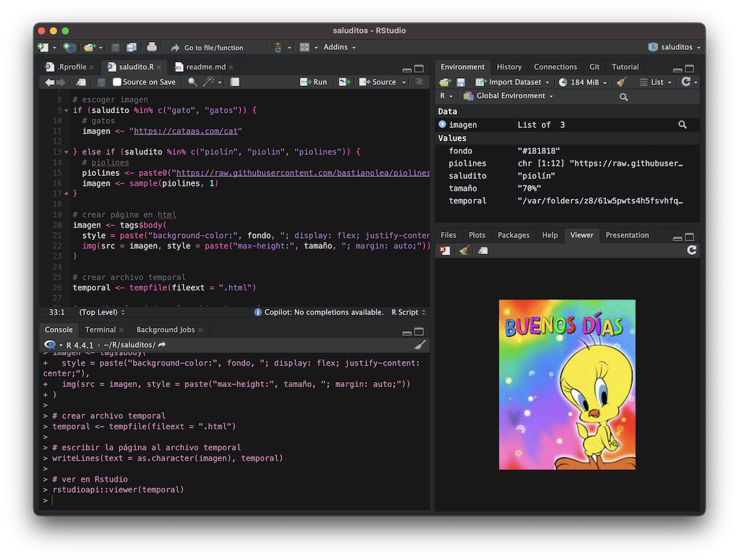739x560 pixels.
Task: Click the broom icon to clear console
Action: 419,345
